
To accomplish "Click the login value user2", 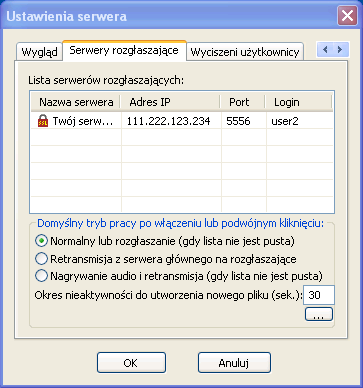I will [285, 121].
